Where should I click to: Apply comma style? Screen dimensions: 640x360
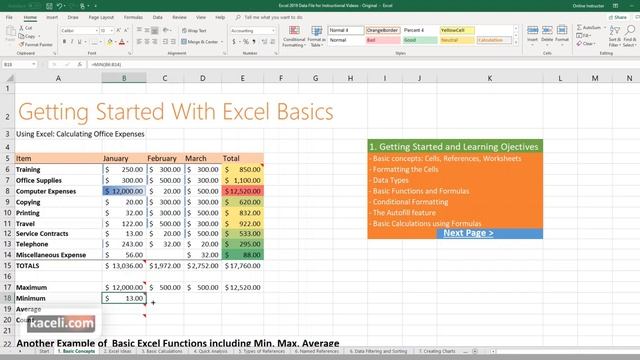pyautogui.click(x=254, y=42)
